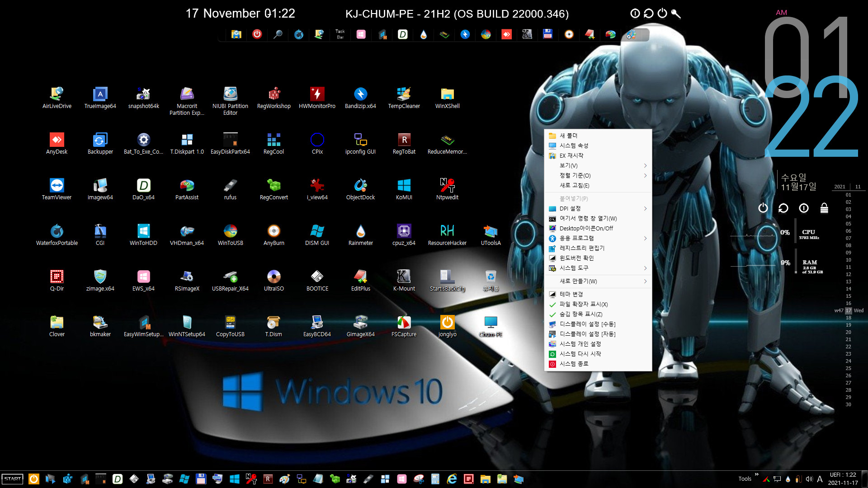Click the taskbar clock showing 2021-11-17
This screenshot has width=868, height=488.
pyautogui.click(x=843, y=479)
